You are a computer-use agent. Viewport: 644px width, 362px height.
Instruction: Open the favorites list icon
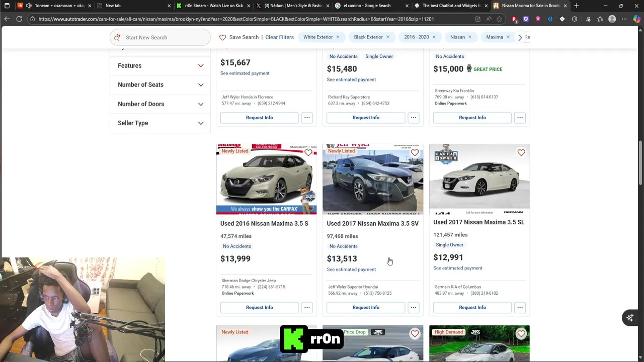tap(600, 19)
